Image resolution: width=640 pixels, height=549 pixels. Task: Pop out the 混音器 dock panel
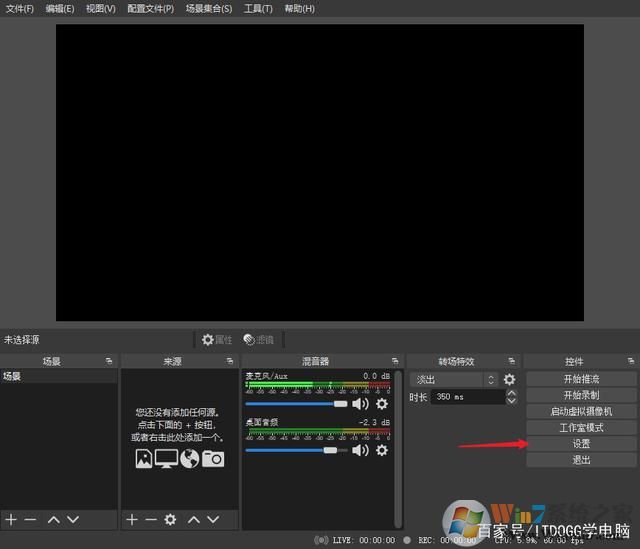pos(395,361)
